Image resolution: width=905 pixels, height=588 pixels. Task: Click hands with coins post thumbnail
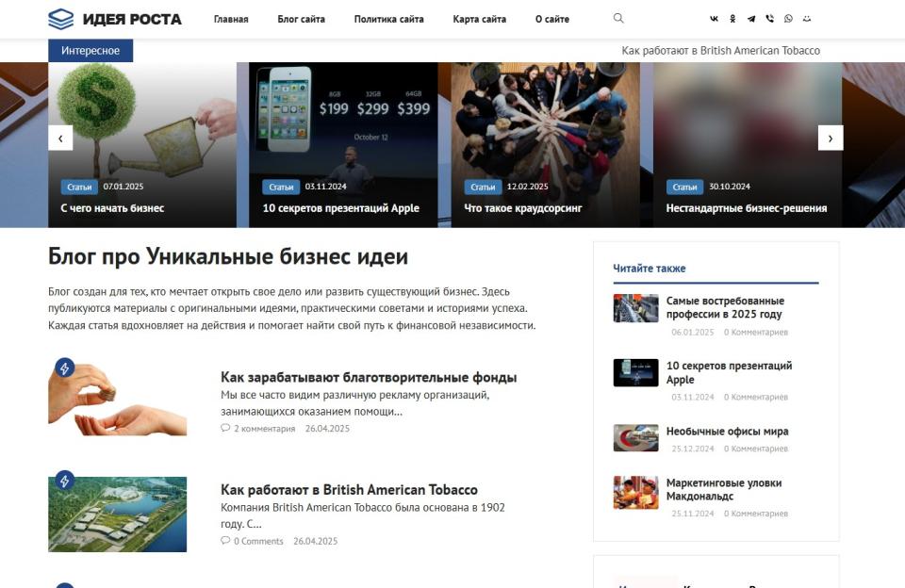click(x=117, y=399)
